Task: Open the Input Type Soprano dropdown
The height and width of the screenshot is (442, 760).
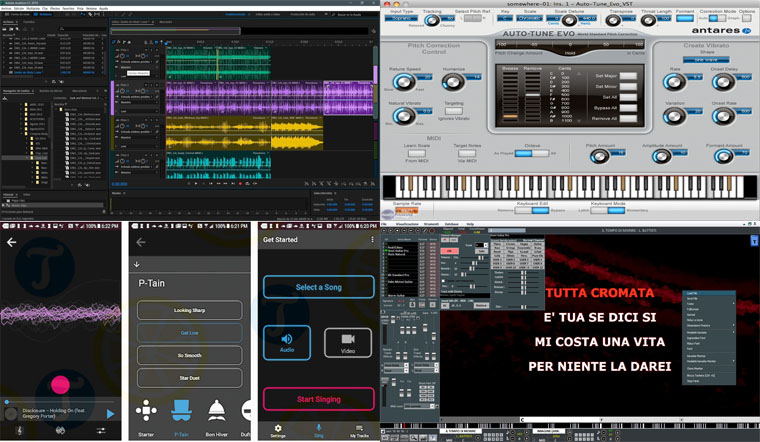Action: pos(401,18)
